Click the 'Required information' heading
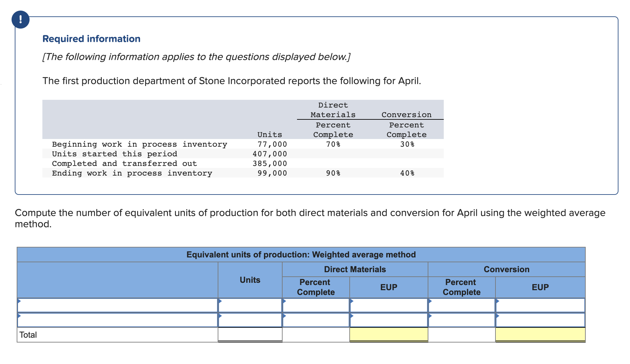 pyautogui.click(x=92, y=39)
